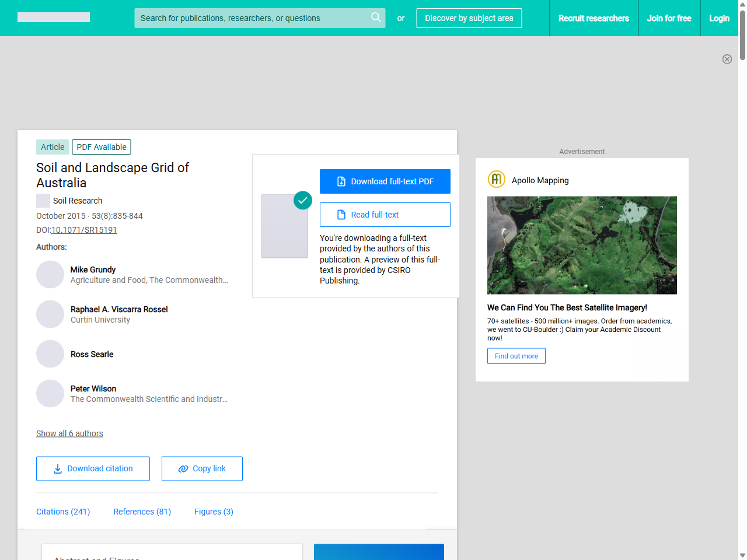
Task: Click the download arrow icon on Download citation
Action: tap(57, 468)
